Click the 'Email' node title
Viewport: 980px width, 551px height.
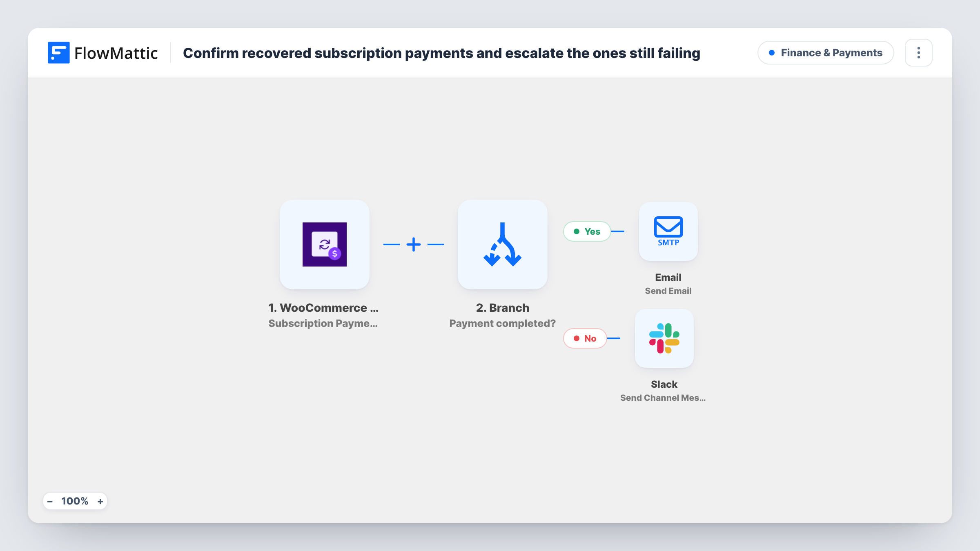[668, 278]
